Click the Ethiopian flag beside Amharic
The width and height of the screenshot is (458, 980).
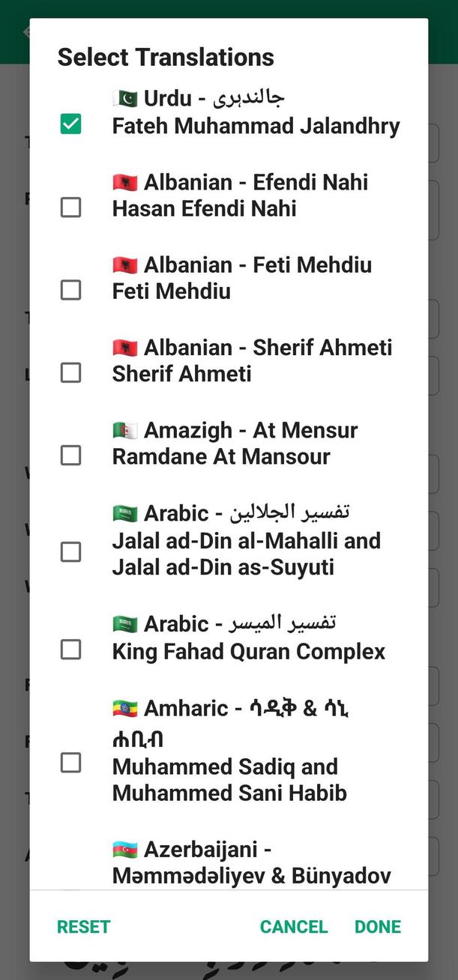125,708
